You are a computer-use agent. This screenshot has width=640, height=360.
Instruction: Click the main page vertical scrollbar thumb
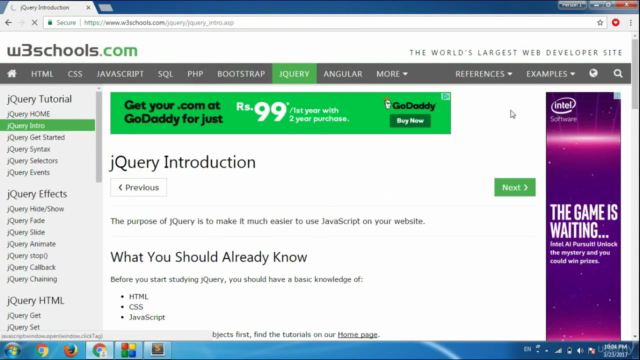(635, 73)
